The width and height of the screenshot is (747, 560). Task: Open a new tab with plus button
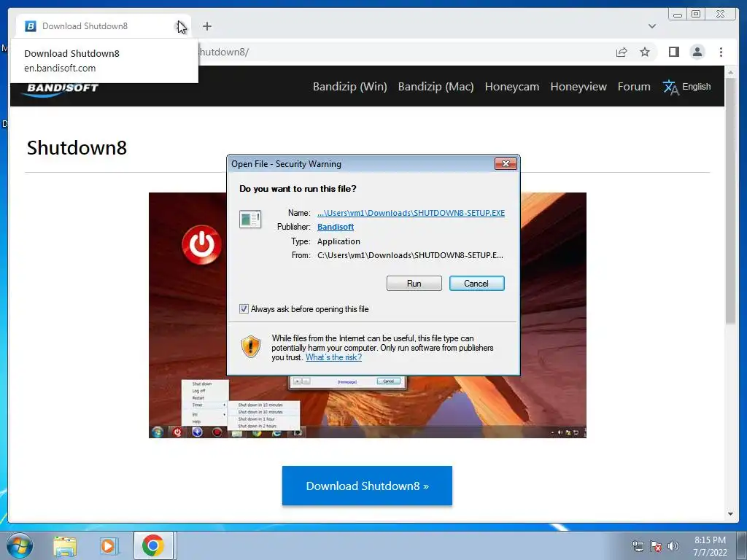206,26
